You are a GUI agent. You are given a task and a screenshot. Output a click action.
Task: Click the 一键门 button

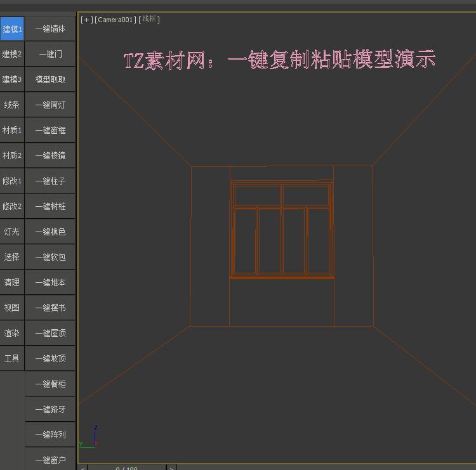[50, 54]
